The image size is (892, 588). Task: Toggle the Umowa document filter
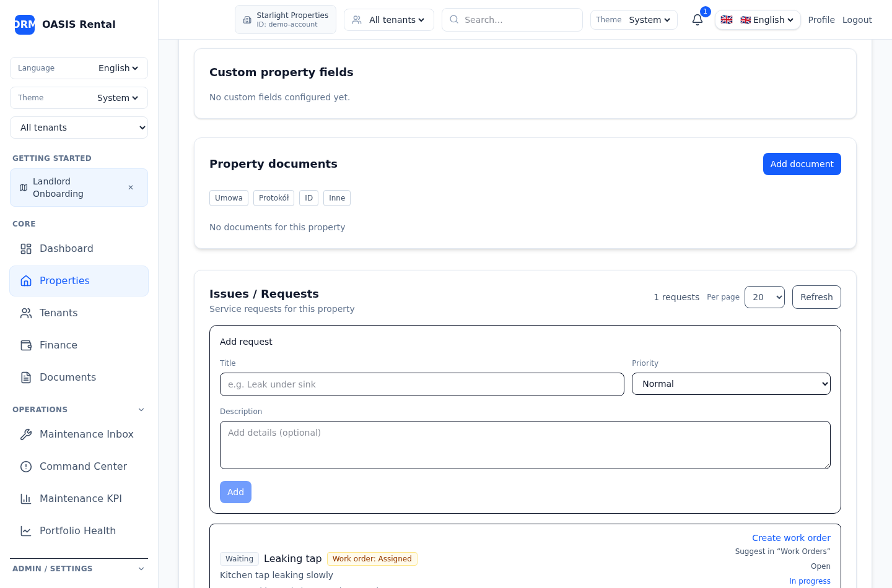click(x=229, y=198)
